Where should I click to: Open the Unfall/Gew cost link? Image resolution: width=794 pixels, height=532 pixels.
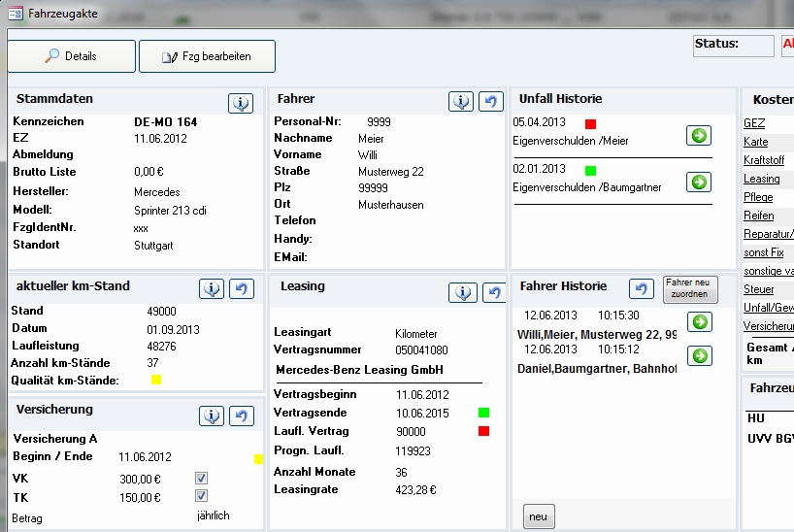[768, 308]
